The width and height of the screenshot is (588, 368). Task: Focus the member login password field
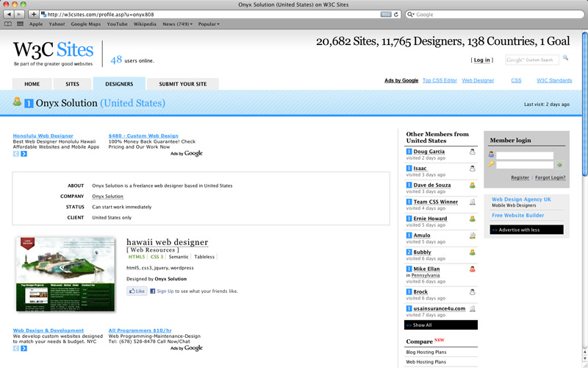point(525,164)
